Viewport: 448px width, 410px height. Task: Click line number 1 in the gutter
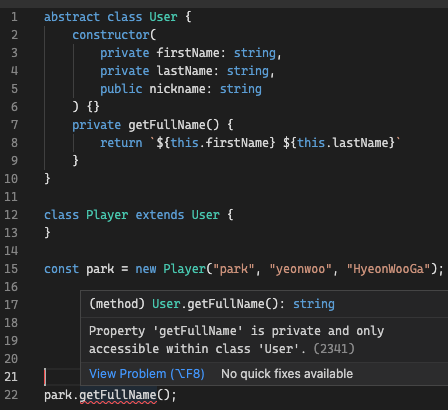(x=14, y=17)
